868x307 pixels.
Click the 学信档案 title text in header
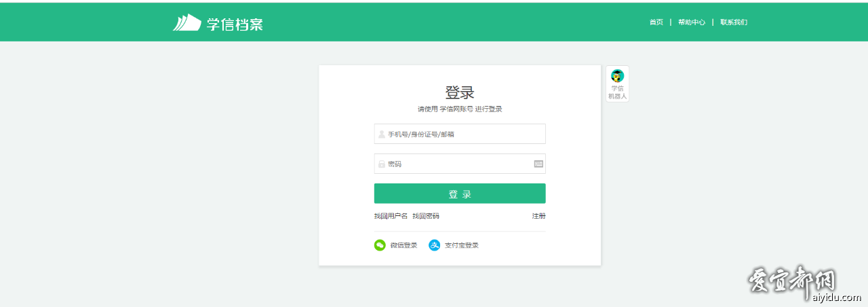pyautogui.click(x=235, y=24)
